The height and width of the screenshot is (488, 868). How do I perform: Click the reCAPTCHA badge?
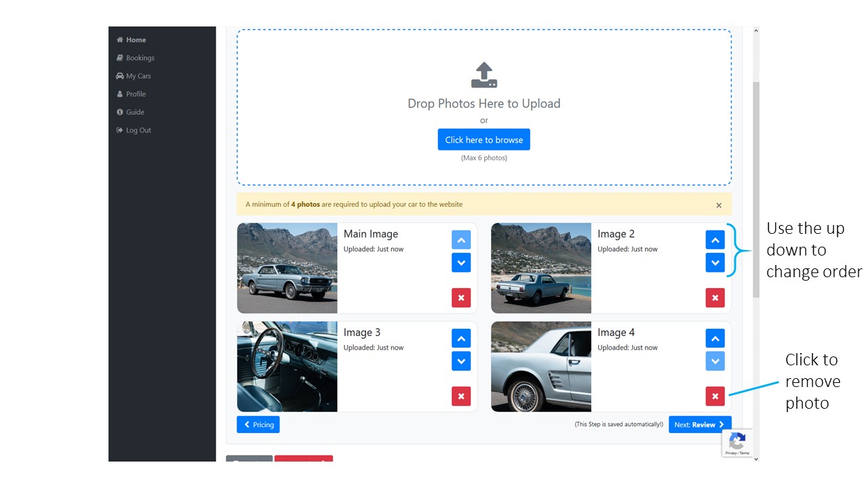(737, 443)
